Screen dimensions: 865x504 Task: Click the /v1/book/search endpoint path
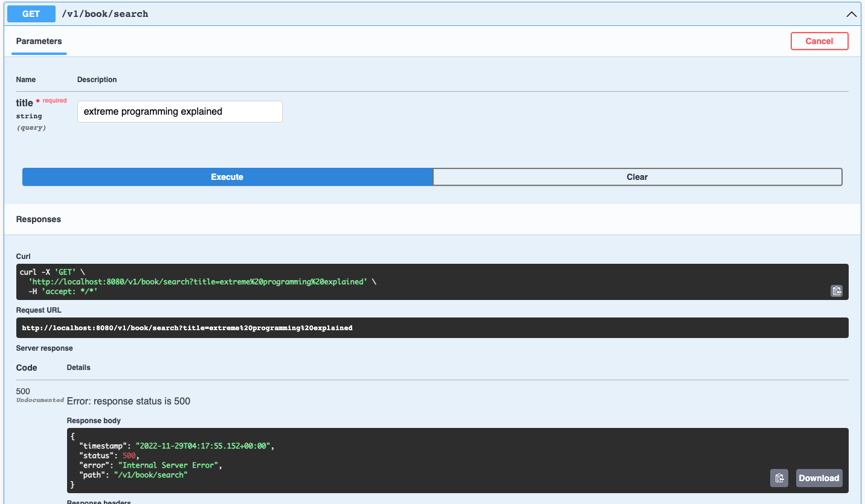click(x=105, y=14)
